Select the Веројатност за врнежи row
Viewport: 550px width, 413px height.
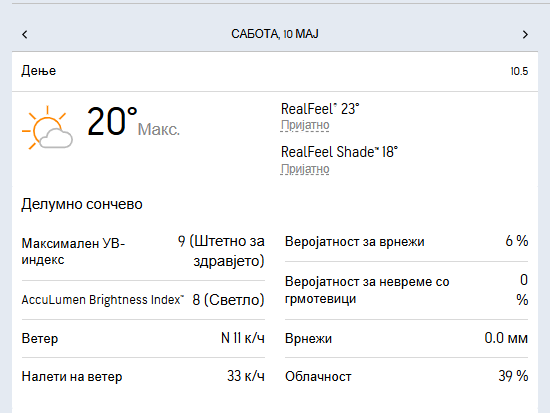407,241
